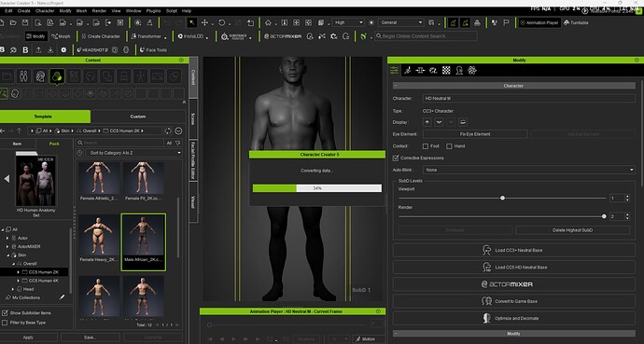644x344 pixels.
Task: Open the Auto-Blink None dropdown
Action: (x=529, y=170)
